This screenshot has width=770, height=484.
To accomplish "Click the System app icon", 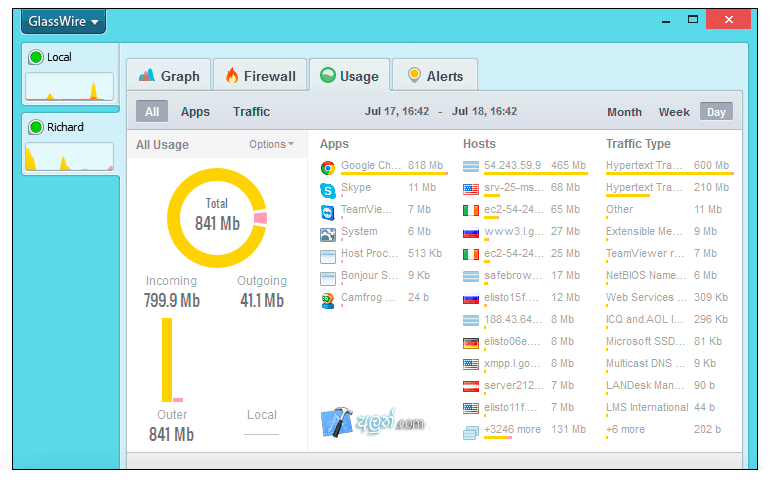I will 328,234.
